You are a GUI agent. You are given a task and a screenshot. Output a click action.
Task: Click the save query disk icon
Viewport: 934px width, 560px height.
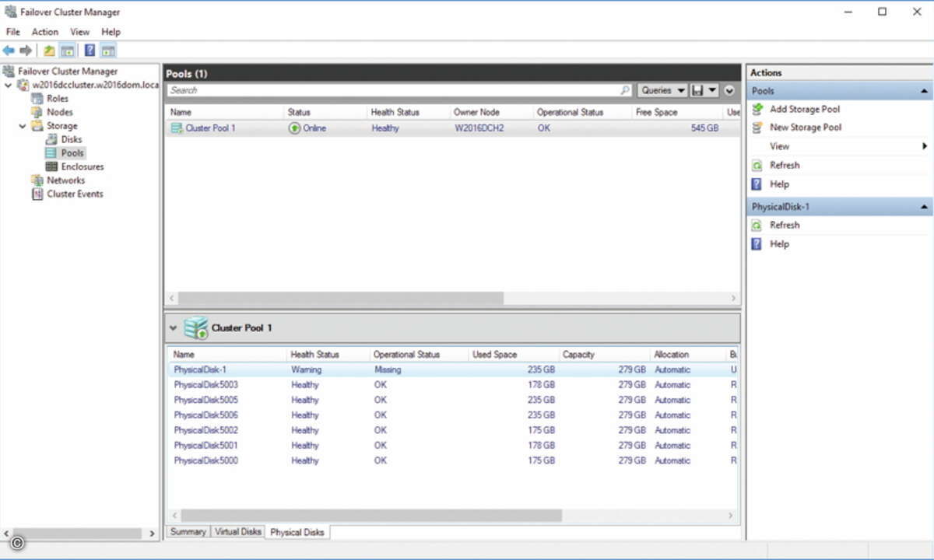[x=697, y=90]
